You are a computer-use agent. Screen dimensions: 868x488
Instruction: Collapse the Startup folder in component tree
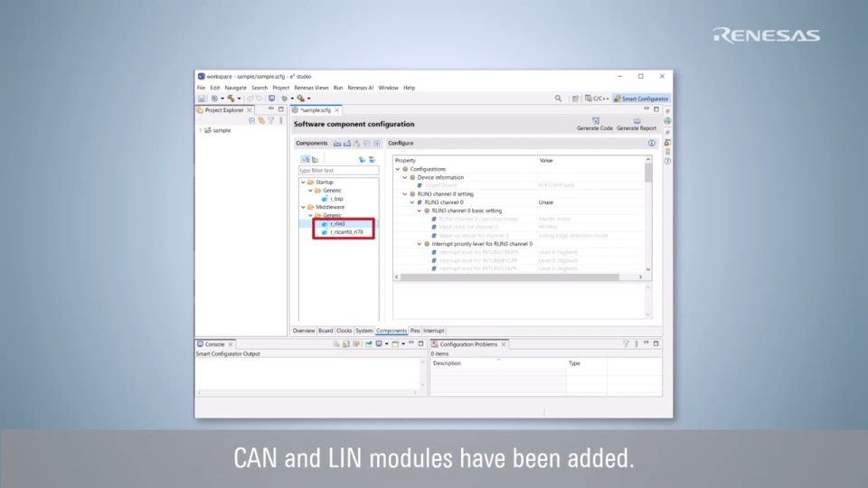tap(304, 182)
